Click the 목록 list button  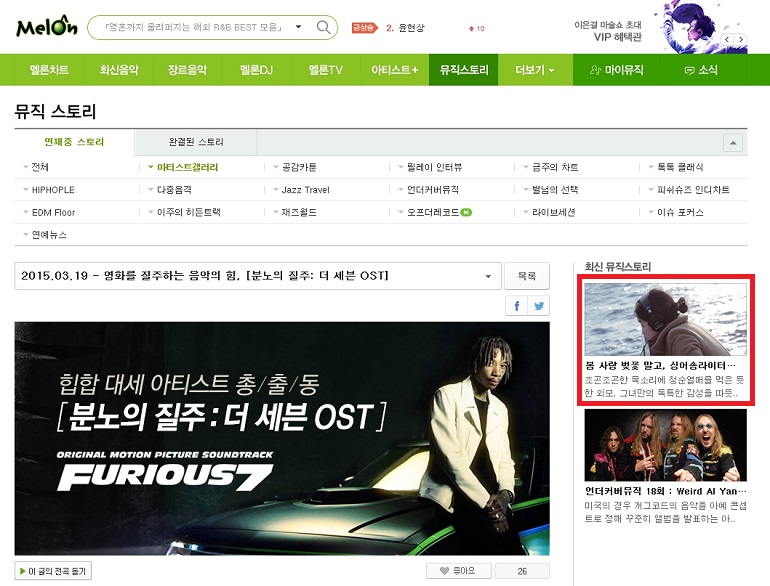click(x=527, y=276)
